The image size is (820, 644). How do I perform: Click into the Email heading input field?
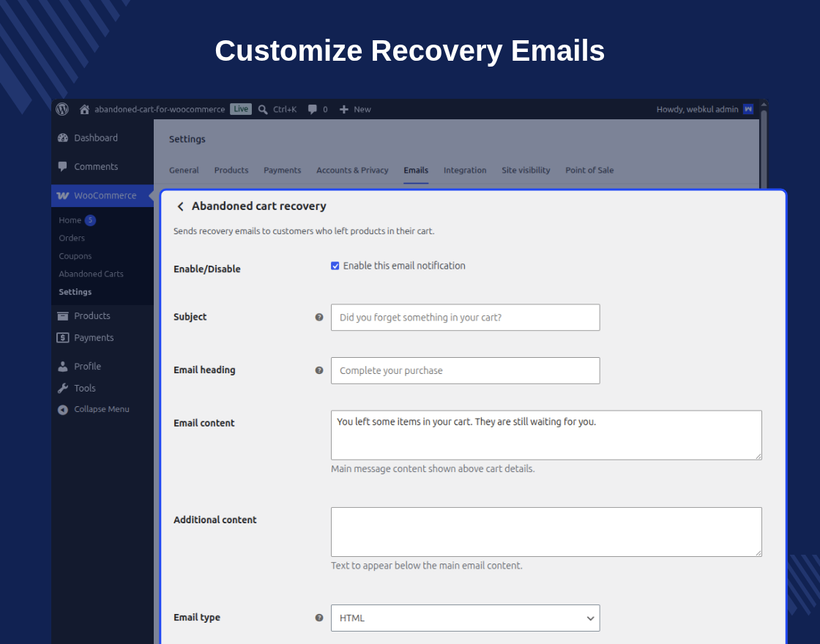(x=466, y=370)
